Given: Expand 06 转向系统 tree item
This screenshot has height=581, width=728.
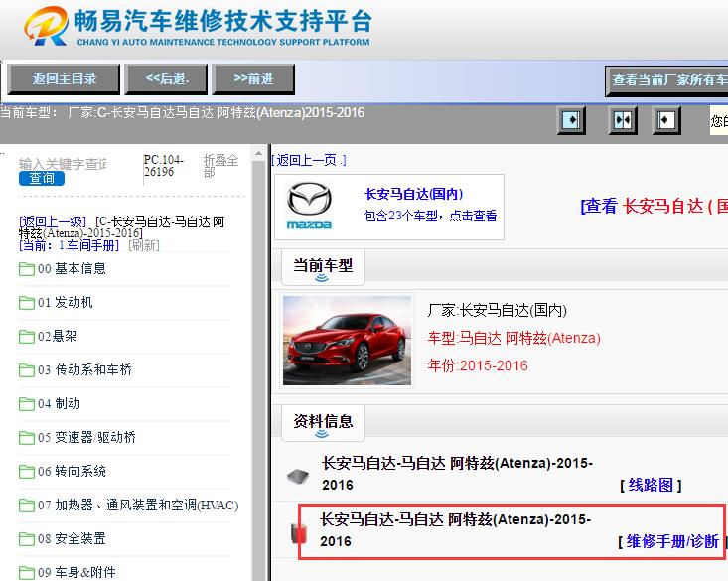Looking at the screenshot, I should 72,472.
